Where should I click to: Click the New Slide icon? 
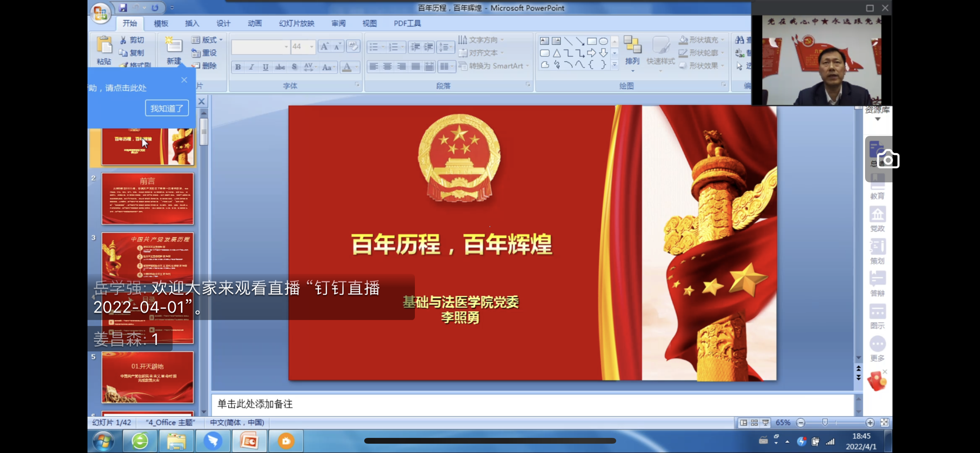pyautogui.click(x=174, y=46)
